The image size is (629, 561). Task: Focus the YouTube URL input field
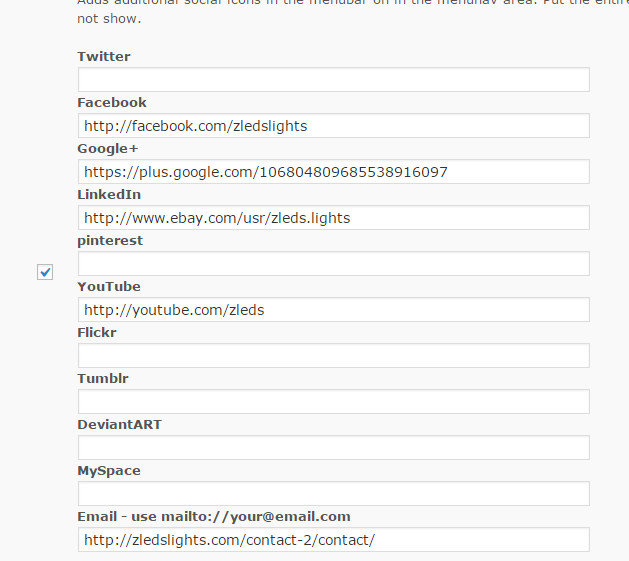pyautogui.click(x=333, y=310)
